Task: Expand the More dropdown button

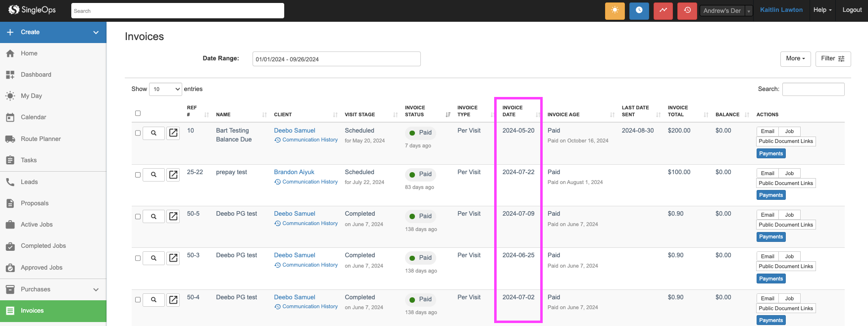Action: [x=795, y=59]
